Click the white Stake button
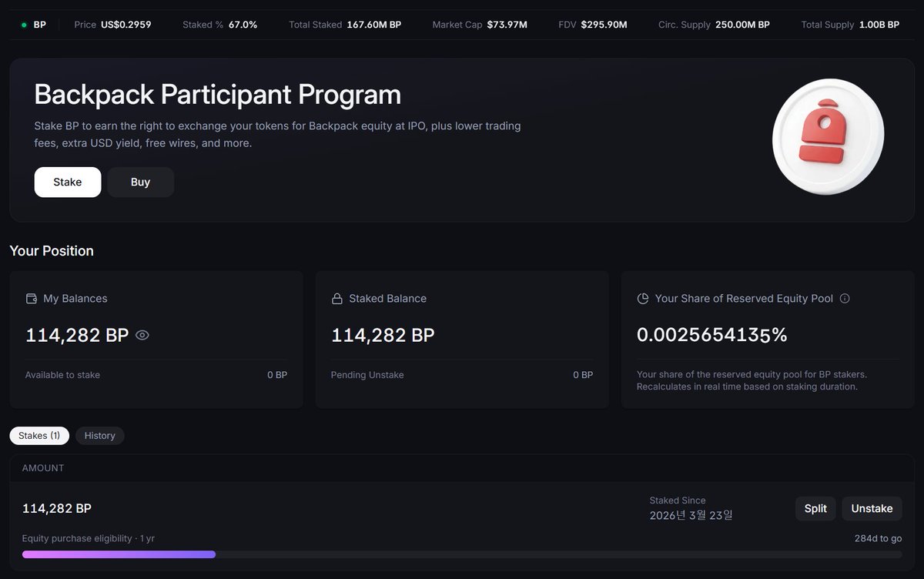Screen dimensions: 924x579 pos(68,182)
